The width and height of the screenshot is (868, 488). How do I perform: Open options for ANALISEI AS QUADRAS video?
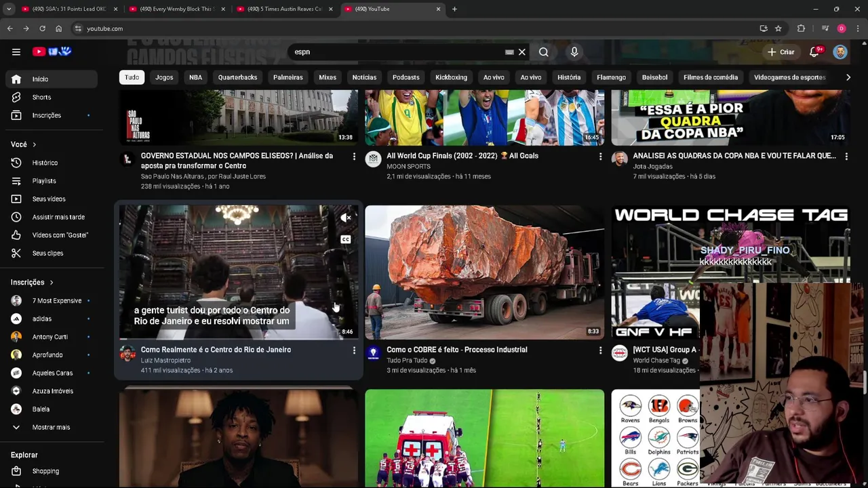point(846,157)
